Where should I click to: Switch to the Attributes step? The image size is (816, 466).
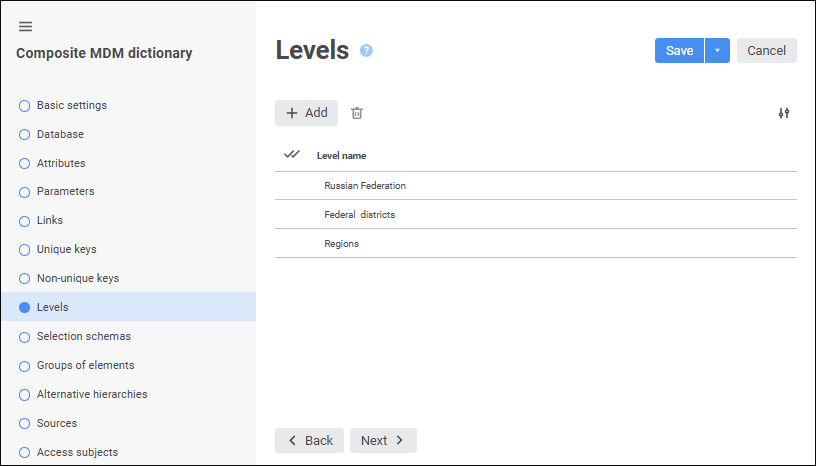[61, 163]
